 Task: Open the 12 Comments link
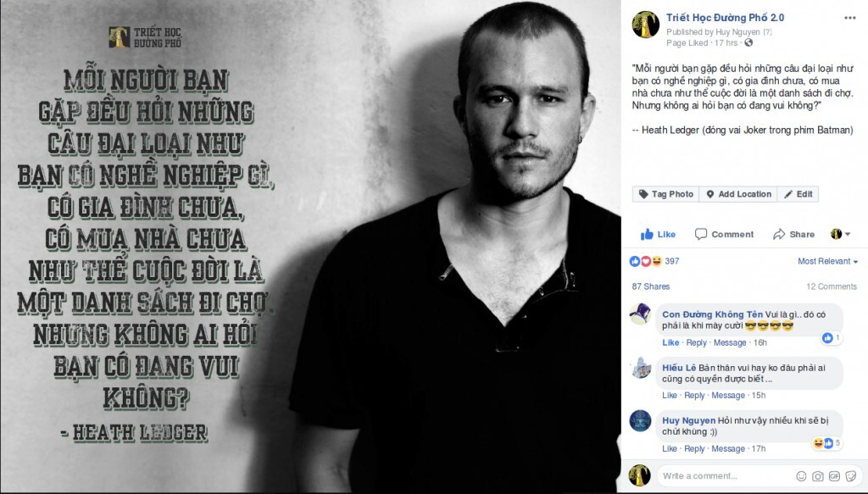pyautogui.click(x=832, y=286)
